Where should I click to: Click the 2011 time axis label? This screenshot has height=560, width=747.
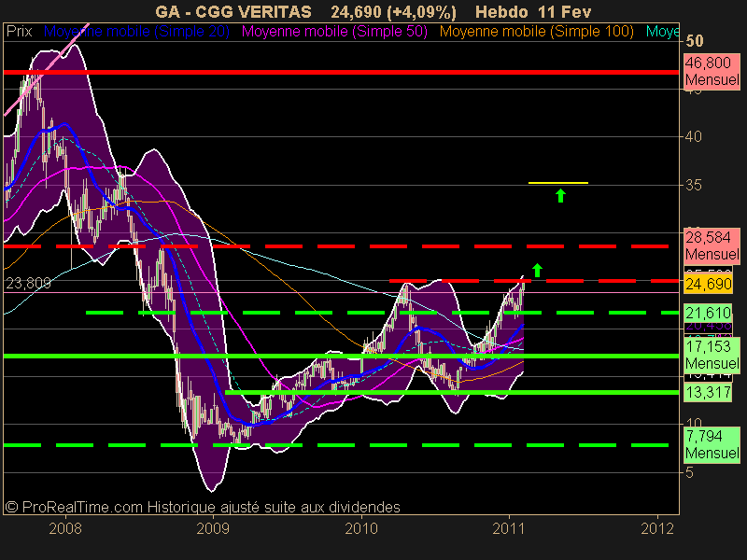[509, 528]
